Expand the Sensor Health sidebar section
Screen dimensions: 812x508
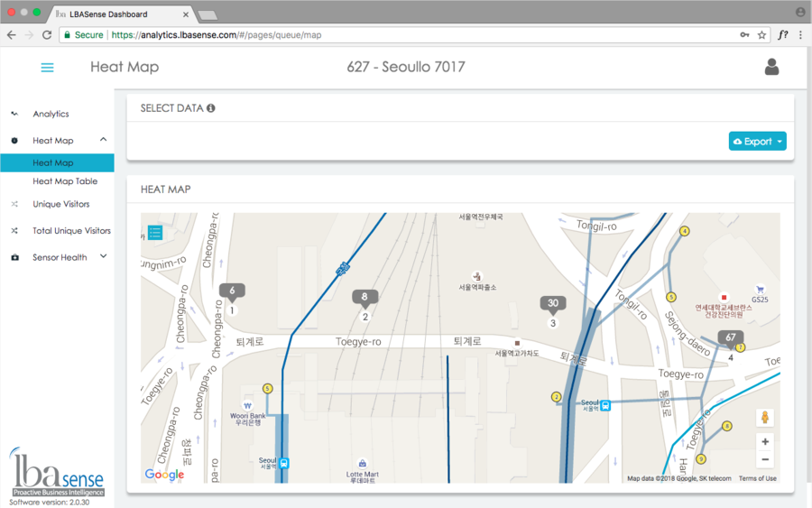click(103, 257)
